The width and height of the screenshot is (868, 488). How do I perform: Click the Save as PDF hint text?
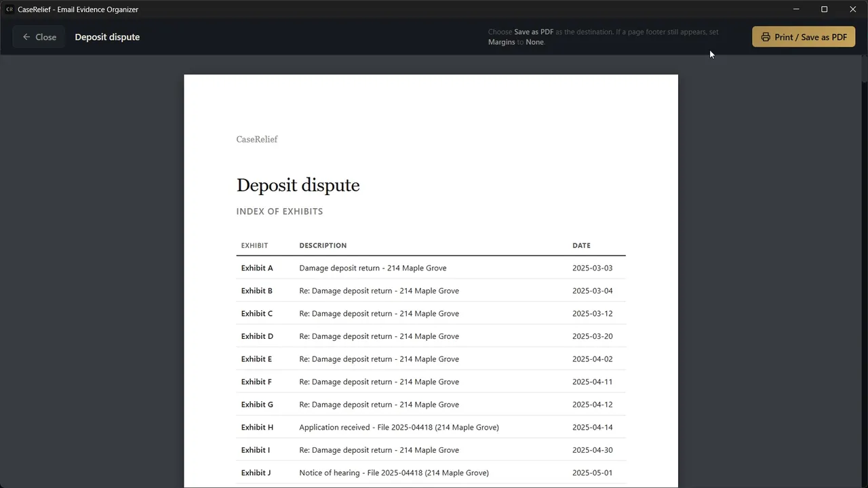[x=604, y=37]
